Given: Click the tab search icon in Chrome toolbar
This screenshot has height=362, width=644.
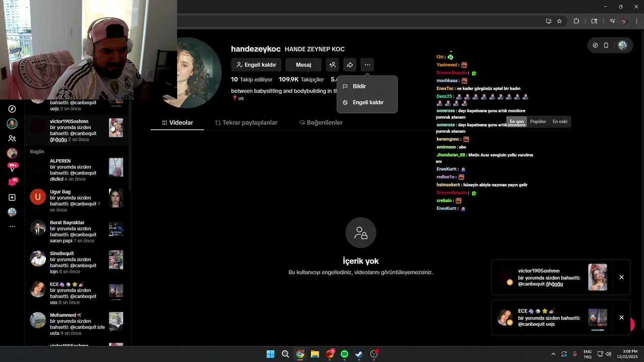Looking at the screenshot, I should 594,21.
